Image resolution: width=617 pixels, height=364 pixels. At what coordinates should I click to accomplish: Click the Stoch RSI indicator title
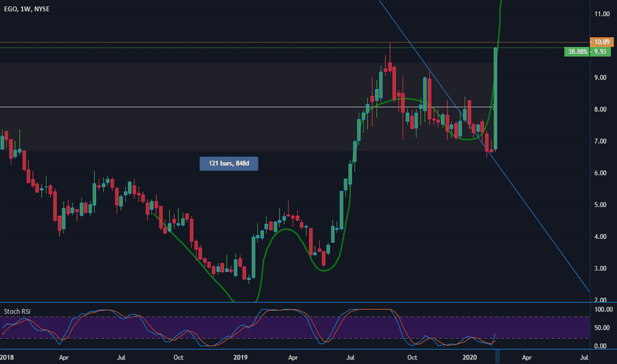click(x=17, y=311)
